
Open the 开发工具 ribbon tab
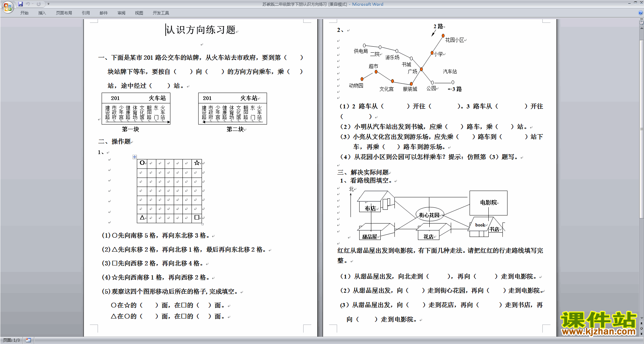(161, 13)
